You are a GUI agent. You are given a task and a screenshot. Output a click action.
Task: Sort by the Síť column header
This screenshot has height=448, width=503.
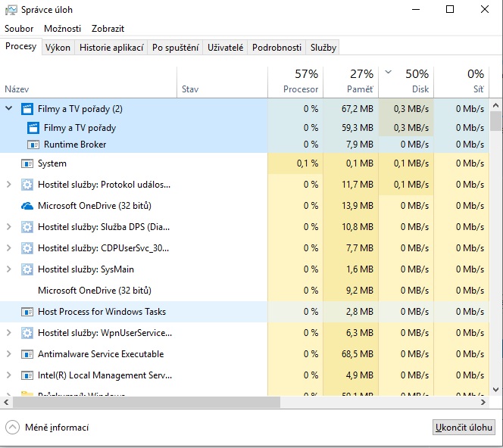461,82
